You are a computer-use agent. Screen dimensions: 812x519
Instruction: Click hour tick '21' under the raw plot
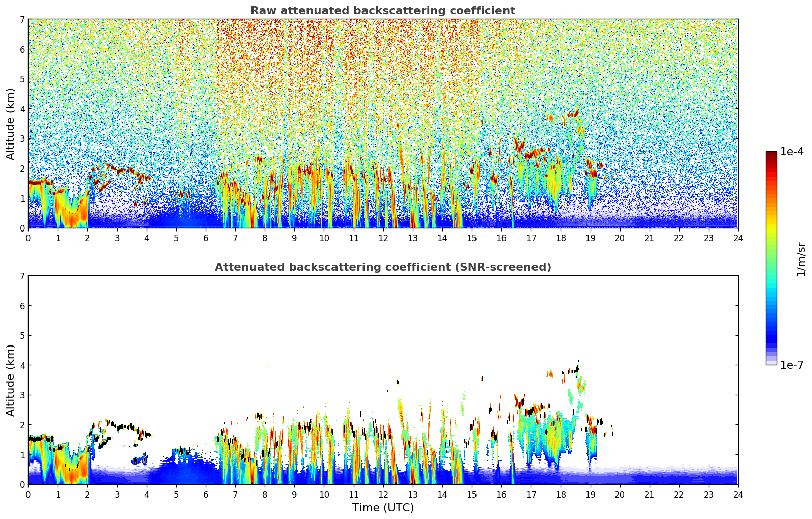coord(649,238)
